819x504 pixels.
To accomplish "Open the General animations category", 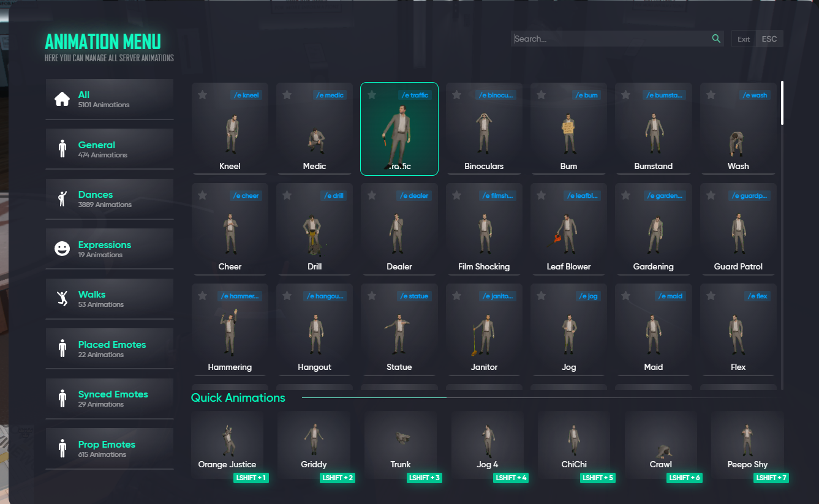I will coord(109,149).
